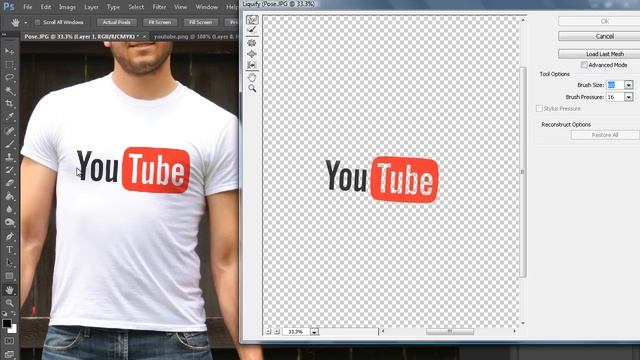The image size is (640, 360).
Task: Select the Lasso tool
Action: click(9, 78)
